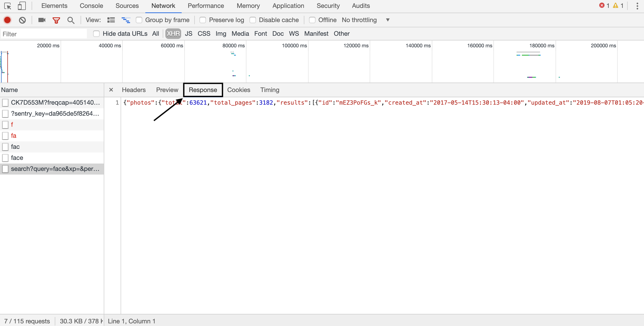
Task: Open the Console tab
Action: pos(91,6)
